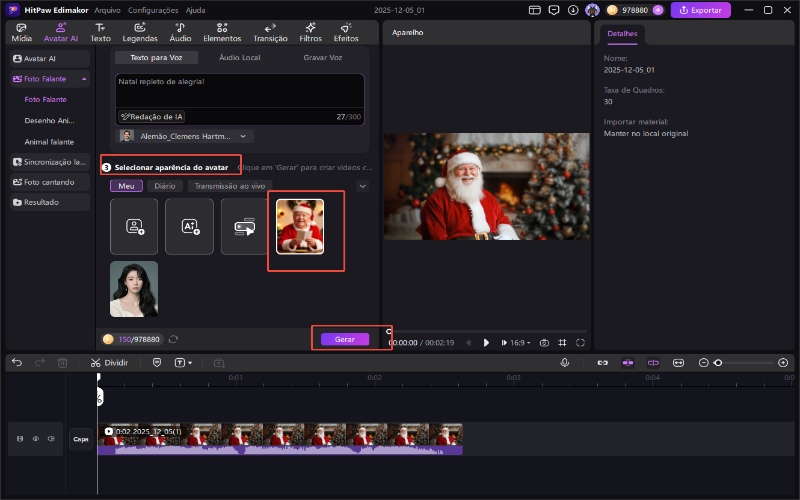This screenshot has height=500, width=800.
Task: Click into the speech text input box
Action: [240, 91]
